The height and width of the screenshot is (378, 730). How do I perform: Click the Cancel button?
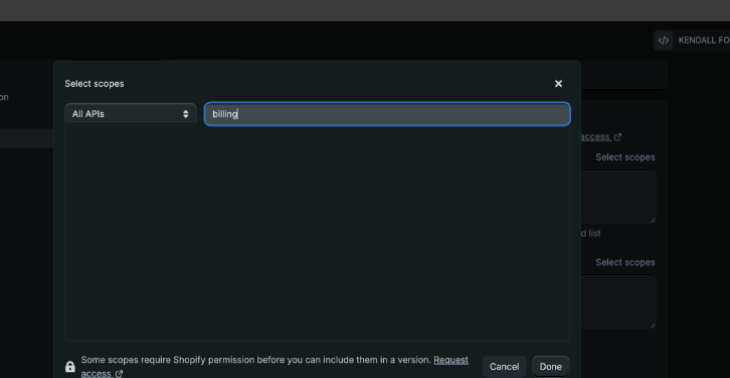pyautogui.click(x=504, y=367)
